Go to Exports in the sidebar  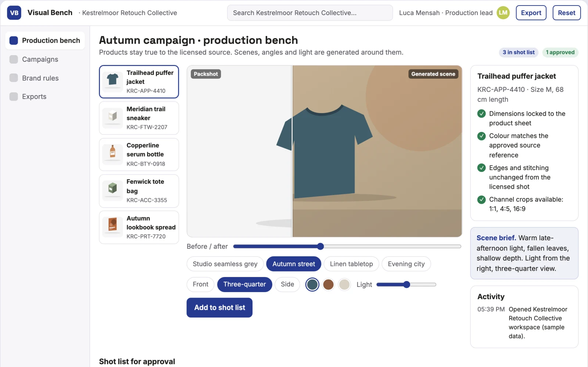[45, 97]
